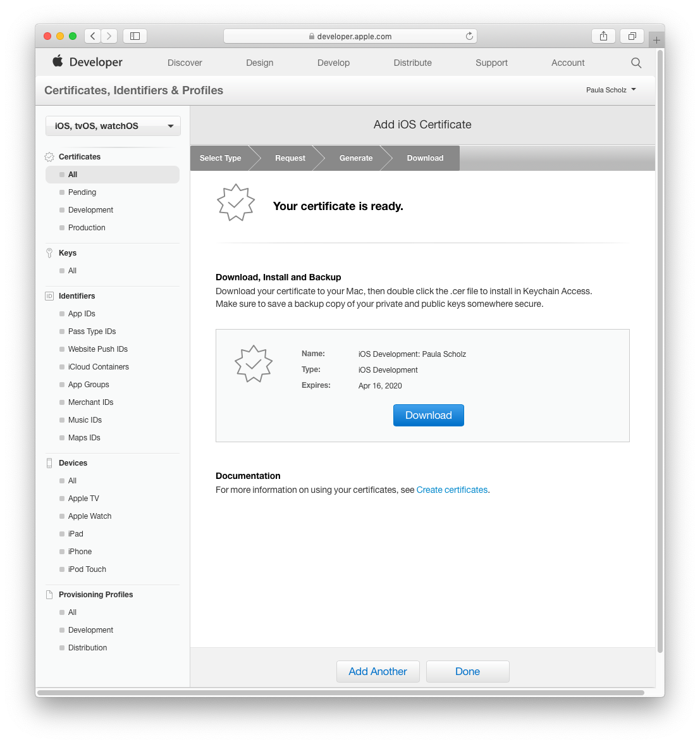Click the lock icon in address bar
This screenshot has height=744, width=700.
(x=312, y=37)
